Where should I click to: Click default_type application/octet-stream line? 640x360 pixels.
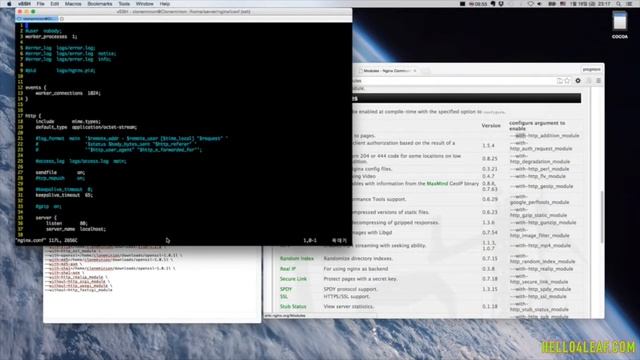pyautogui.click(x=86, y=127)
